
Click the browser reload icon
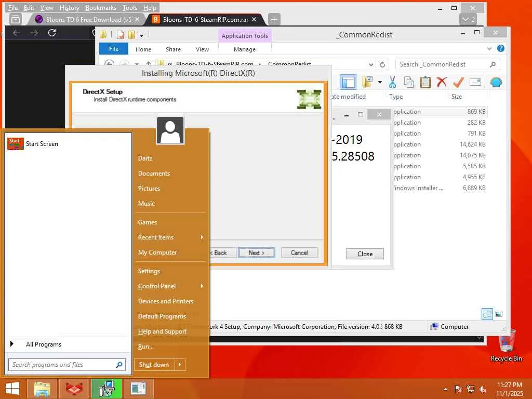(52, 33)
